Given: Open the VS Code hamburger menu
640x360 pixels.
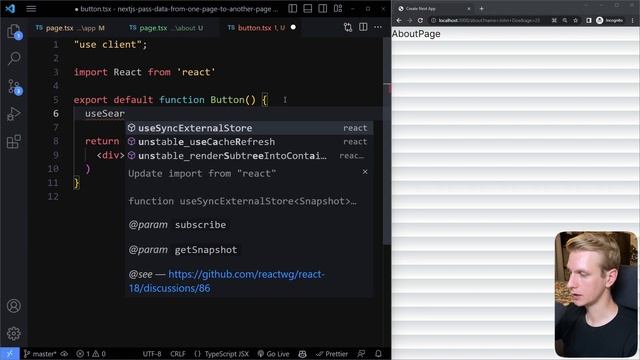Looking at the screenshot, I should (x=31, y=9).
